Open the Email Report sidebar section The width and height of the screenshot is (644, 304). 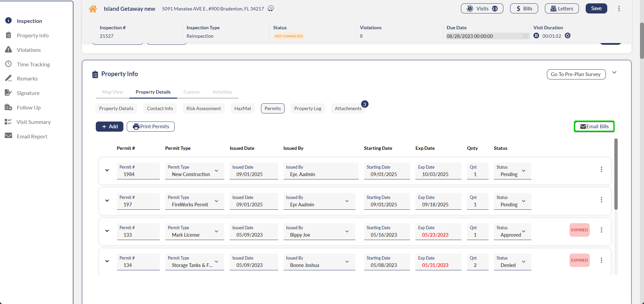(x=32, y=136)
